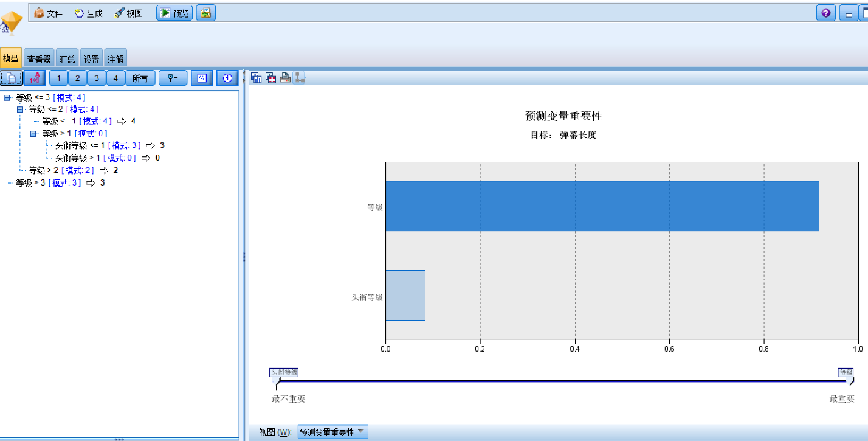868x441 pixels.
Task: Click the 头衔等级 importance bar
Action: pos(405,295)
